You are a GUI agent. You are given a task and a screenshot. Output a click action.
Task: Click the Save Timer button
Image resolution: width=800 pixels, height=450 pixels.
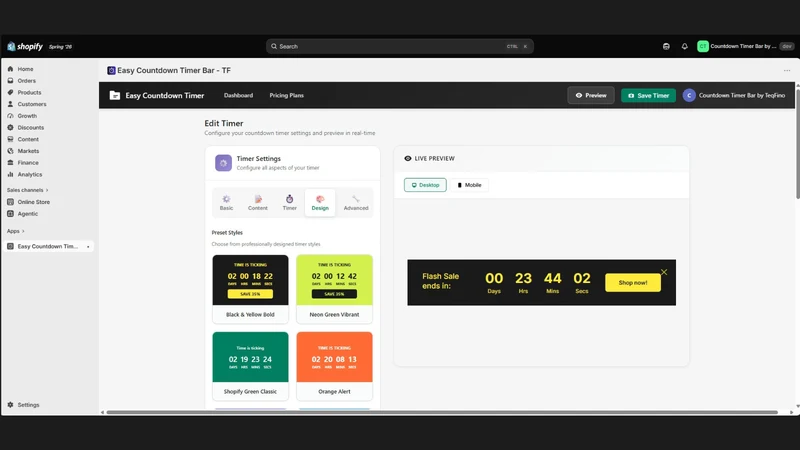tap(648, 95)
